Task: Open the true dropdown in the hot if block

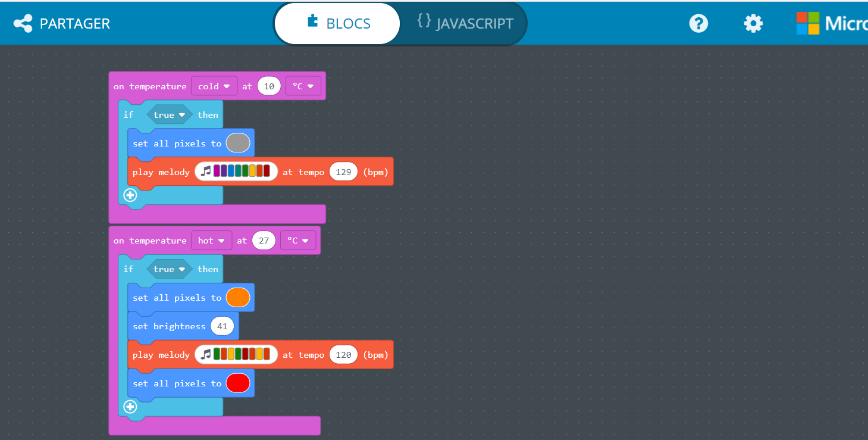Action: click(170, 269)
